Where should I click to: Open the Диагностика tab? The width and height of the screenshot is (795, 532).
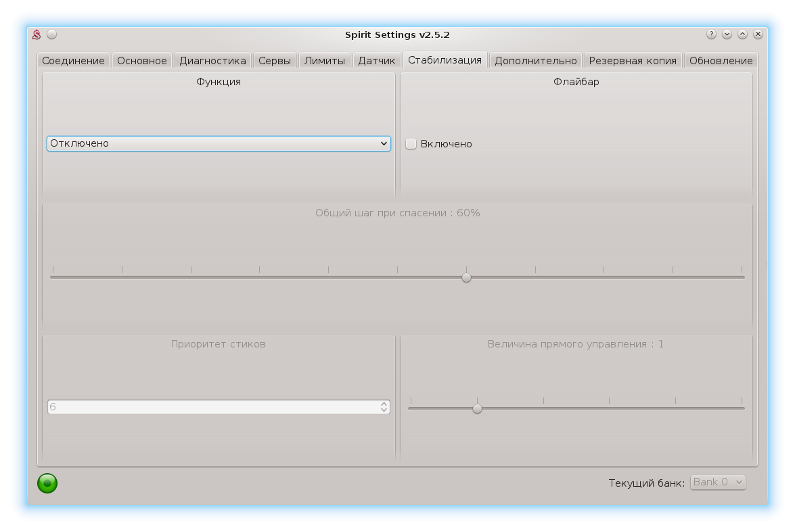tap(212, 61)
